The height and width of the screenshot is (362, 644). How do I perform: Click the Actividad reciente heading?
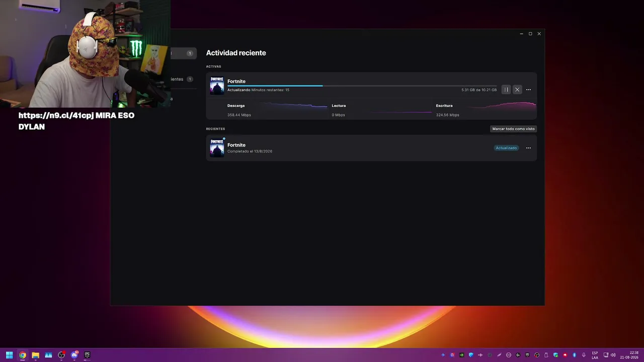click(236, 53)
